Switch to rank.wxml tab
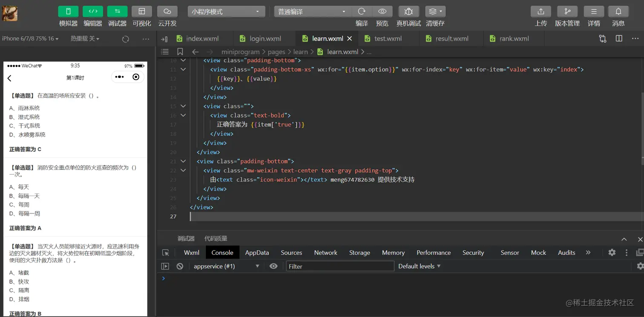644x317 pixels. tap(514, 38)
